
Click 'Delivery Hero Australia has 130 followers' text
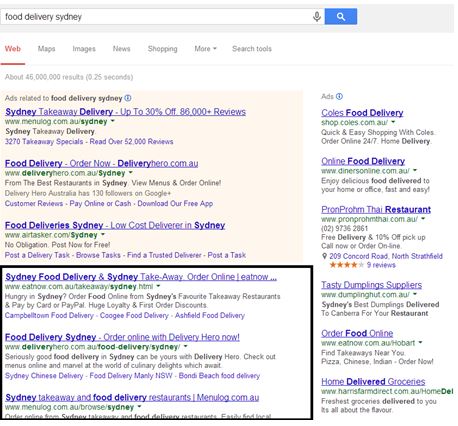point(88,193)
